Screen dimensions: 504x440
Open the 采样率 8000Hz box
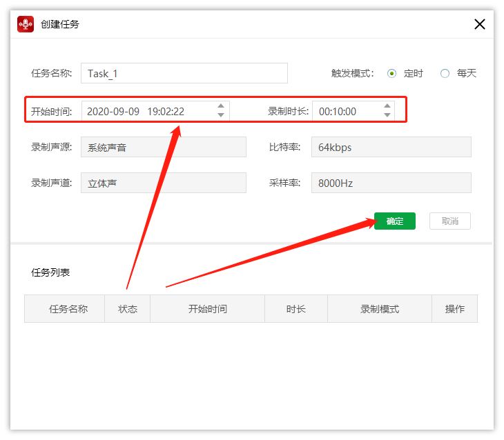391,183
